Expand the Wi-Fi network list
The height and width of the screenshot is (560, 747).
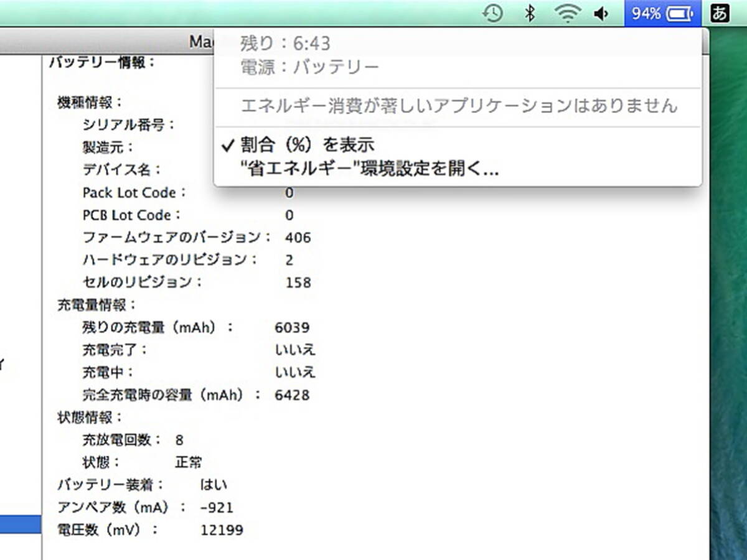(x=567, y=12)
